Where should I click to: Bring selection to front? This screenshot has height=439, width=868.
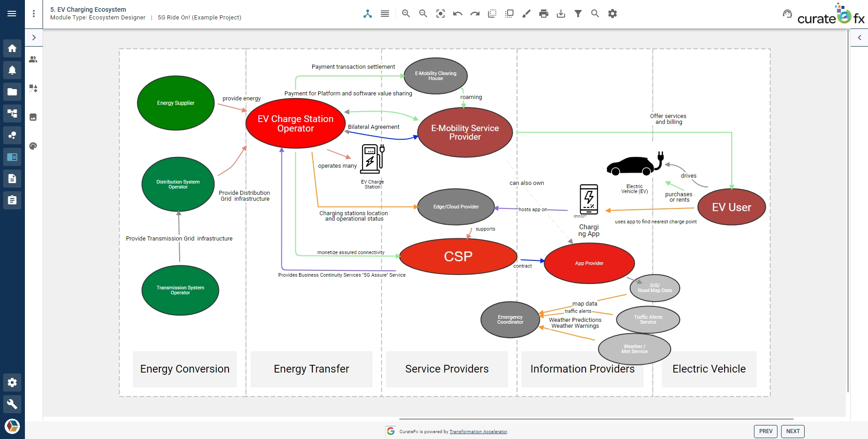(x=509, y=14)
